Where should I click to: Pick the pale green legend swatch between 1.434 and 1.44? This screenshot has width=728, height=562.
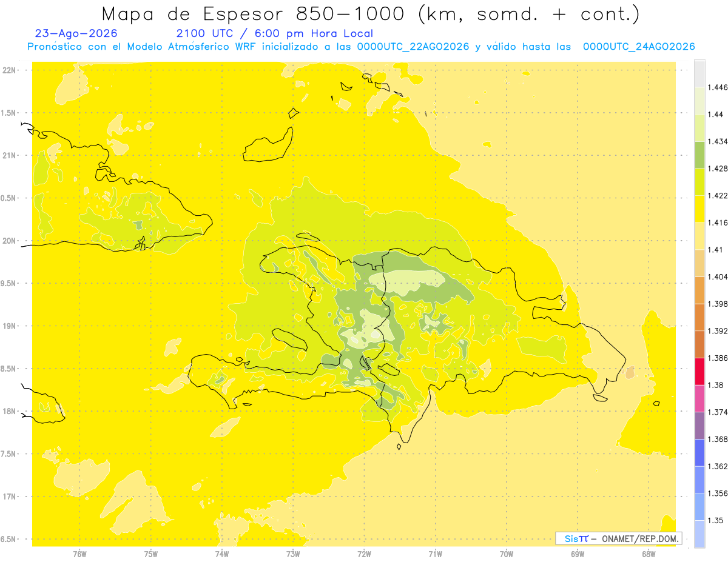tap(699, 128)
